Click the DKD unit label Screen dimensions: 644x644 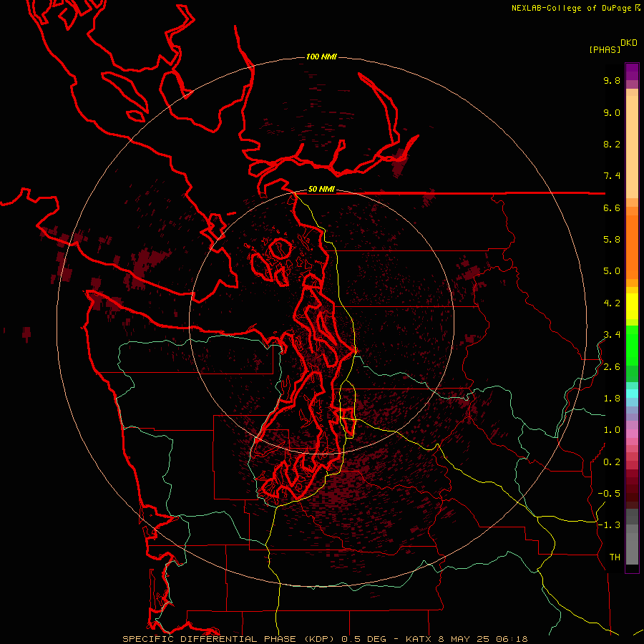click(x=629, y=43)
